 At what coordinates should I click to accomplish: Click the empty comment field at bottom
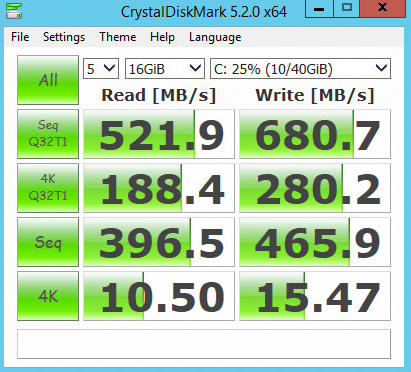click(204, 344)
